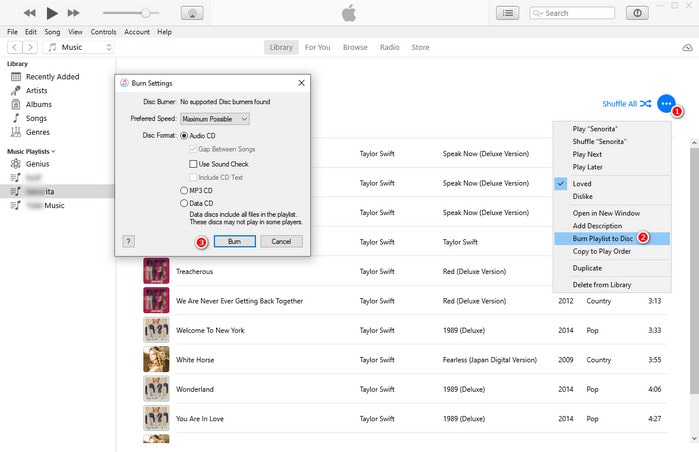Click into the Search field
This screenshot has height=452, width=699.
click(572, 13)
